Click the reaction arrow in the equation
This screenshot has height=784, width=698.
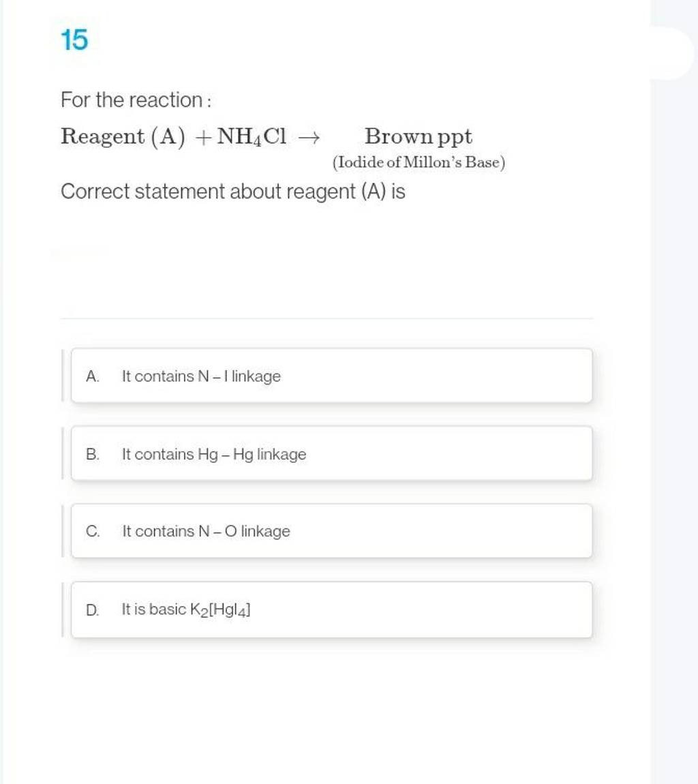tap(308, 137)
